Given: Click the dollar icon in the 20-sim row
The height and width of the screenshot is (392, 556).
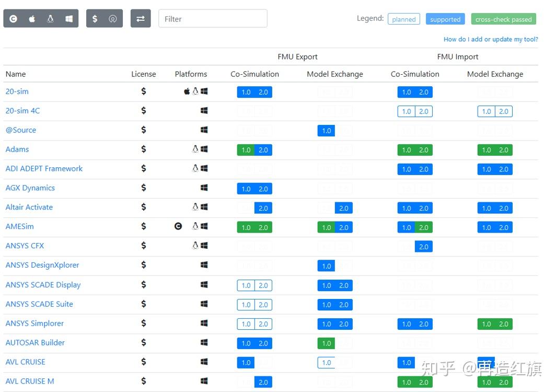Looking at the screenshot, I should [144, 91].
